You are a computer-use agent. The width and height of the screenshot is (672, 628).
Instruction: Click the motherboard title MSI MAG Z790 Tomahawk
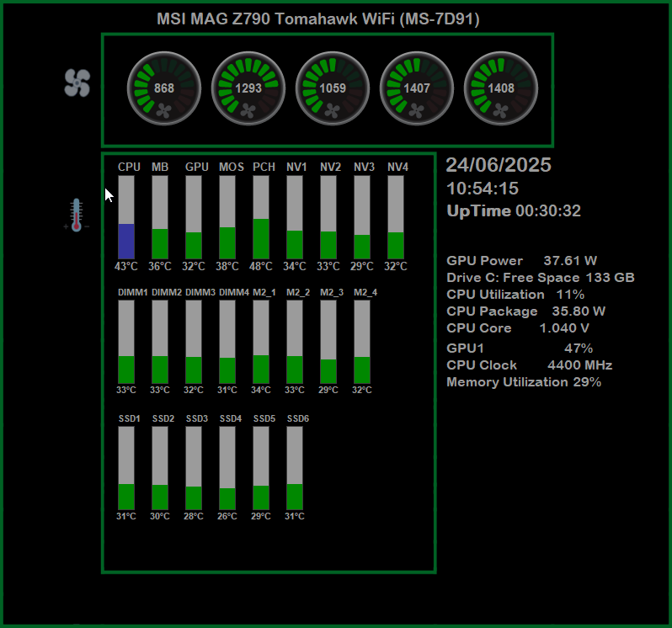tap(318, 19)
